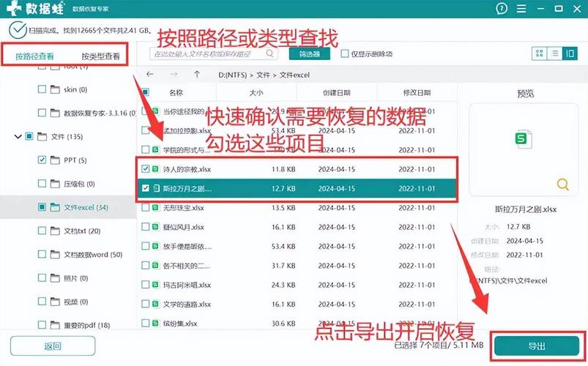Viewport: 588px width, 366px height.
Task: Click the 文件excel folder icon
Action: pyautogui.click(x=55, y=207)
